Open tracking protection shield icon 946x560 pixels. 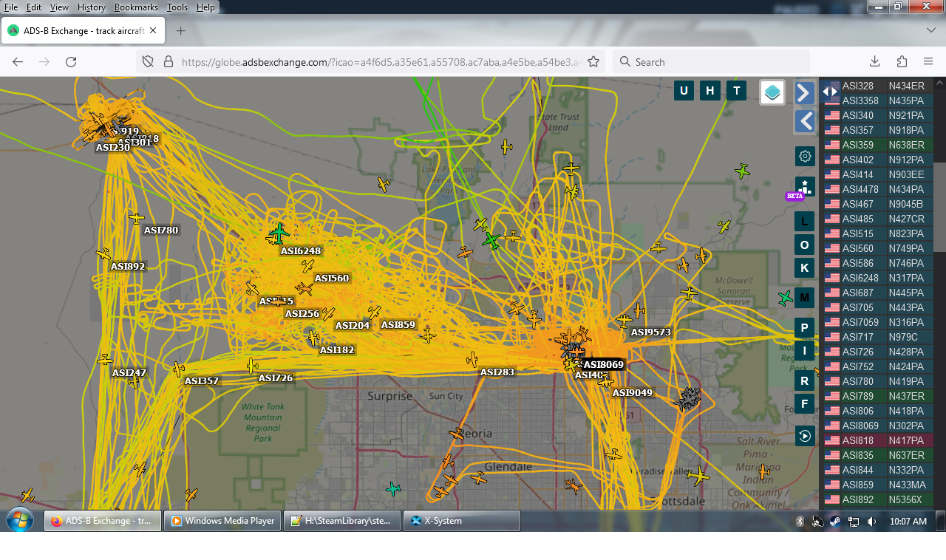pyautogui.click(x=148, y=62)
